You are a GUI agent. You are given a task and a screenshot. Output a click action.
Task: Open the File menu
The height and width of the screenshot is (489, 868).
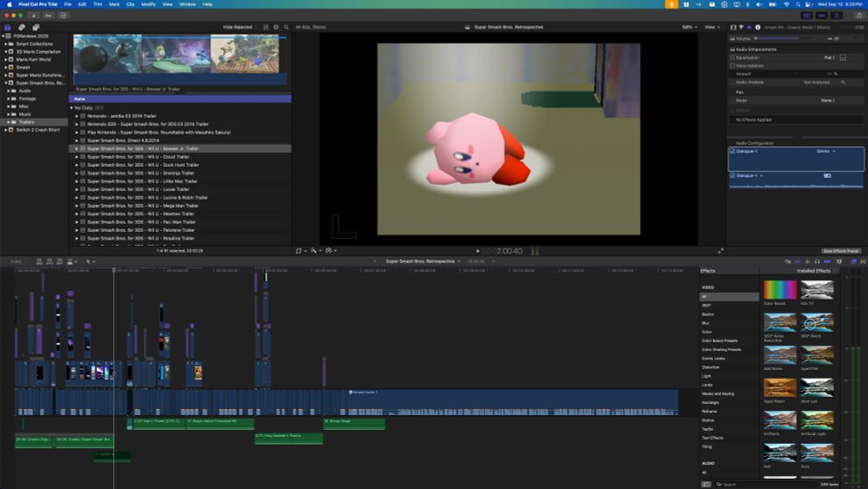(x=68, y=4)
